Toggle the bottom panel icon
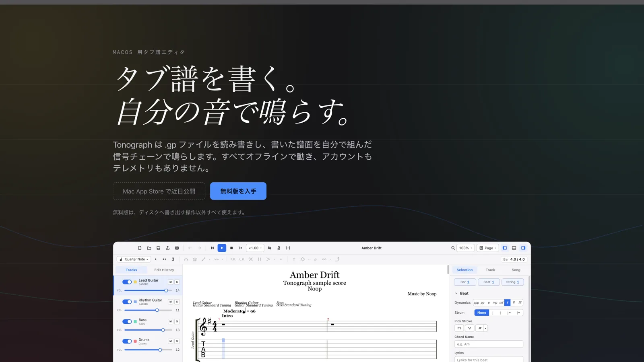The height and width of the screenshot is (362, 644). (x=514, y=248)
